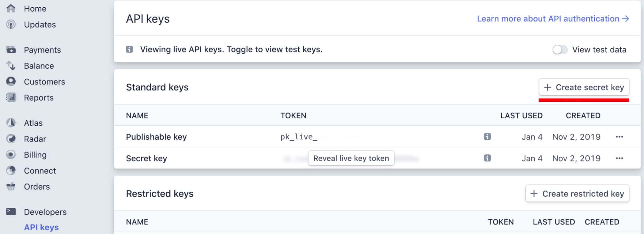Screen dimensions: 644x234
Task: Select API keys in the sidebar
Action: (41, 227)
